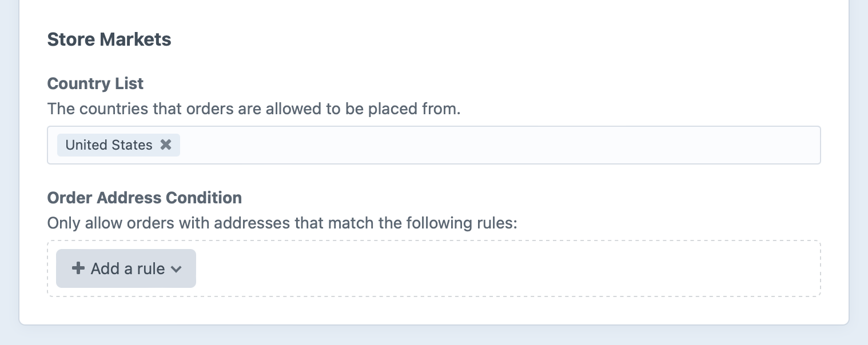868x345 pixels.
Task: Click the Order Address Condition section title
Action: [144, 198]
